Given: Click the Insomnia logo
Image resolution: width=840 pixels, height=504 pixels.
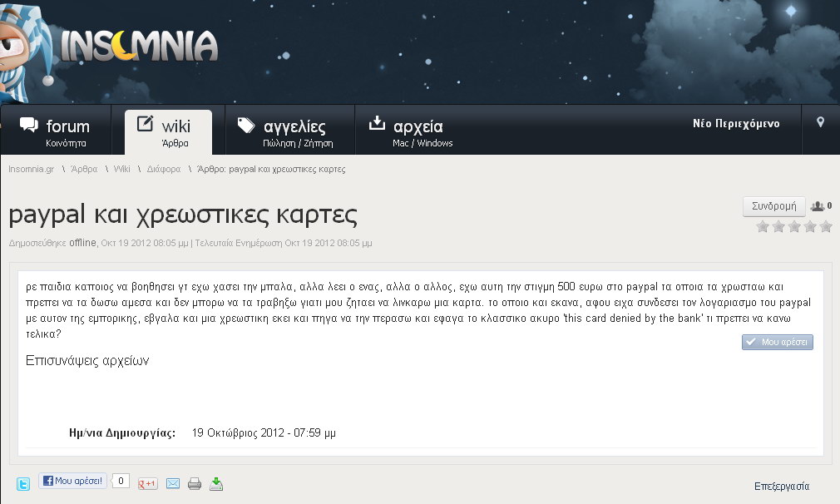Looking at the screenshot, I should point(139,46).
